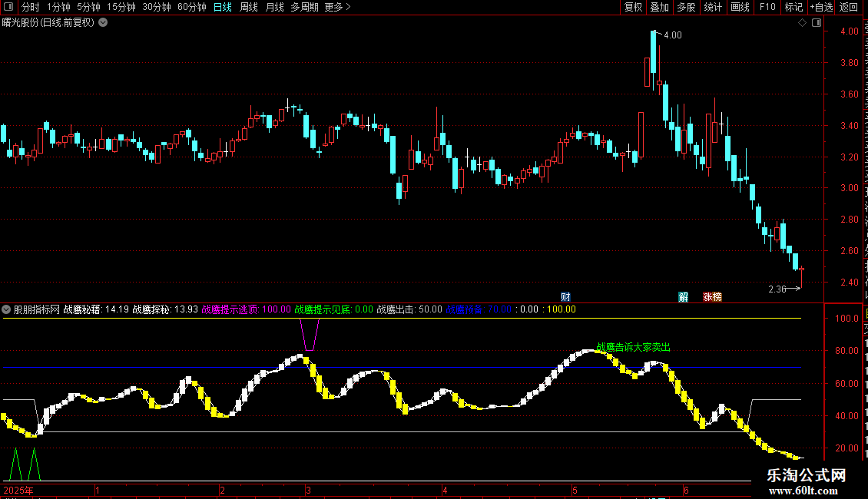Click the 80.00 indicator axis label
The width and height of the screenshot is (868, 499).
point(847,351)
